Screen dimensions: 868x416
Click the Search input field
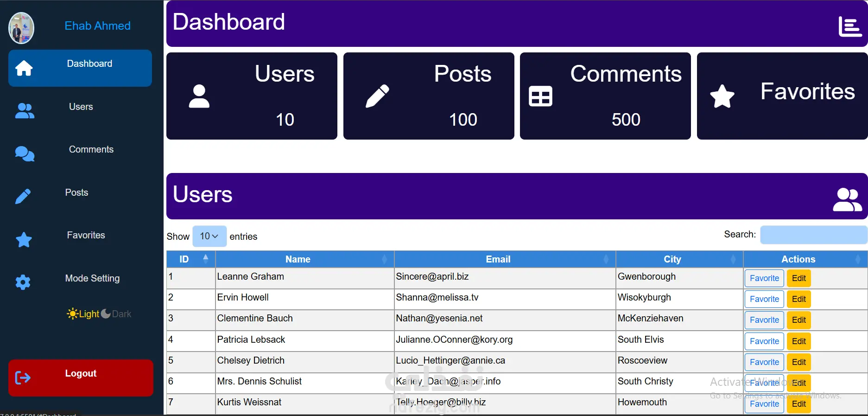(813, 235)
